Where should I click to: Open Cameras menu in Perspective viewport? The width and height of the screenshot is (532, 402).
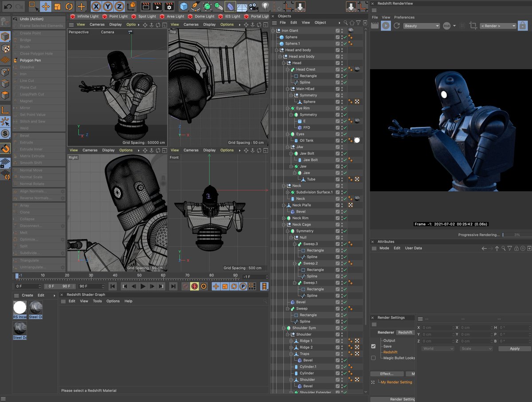tap(97, 24)
